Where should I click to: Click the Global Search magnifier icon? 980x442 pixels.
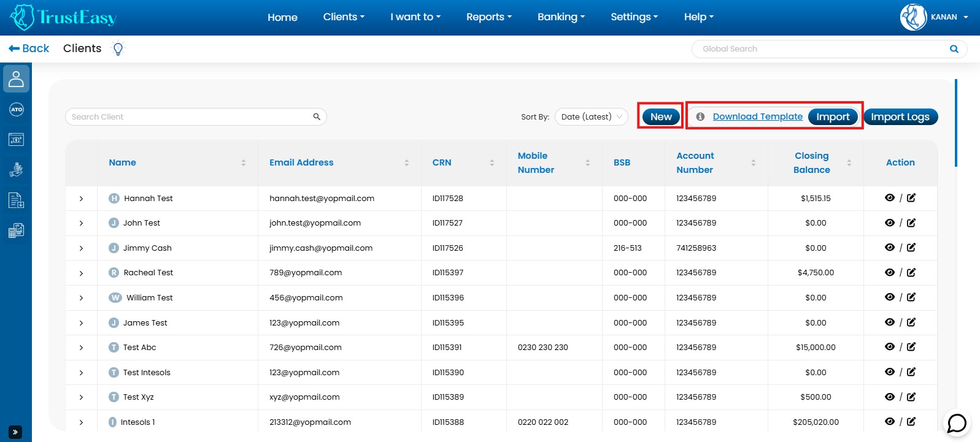click(954, 49)
